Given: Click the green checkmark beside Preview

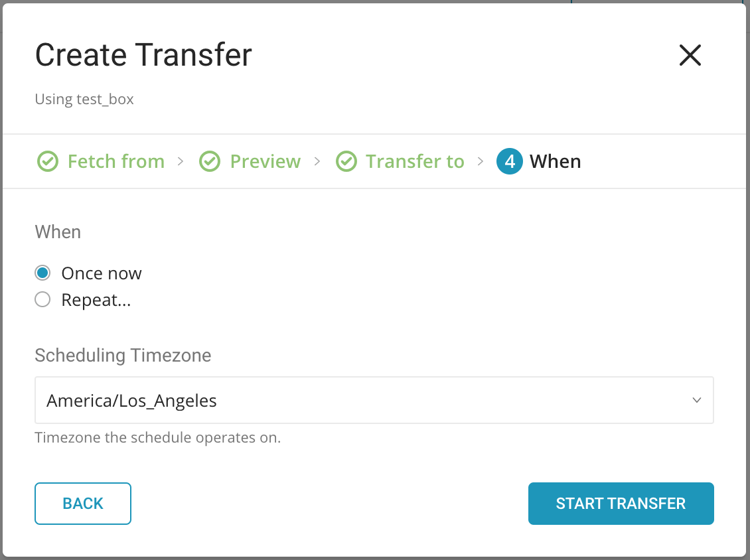Looking at the screenshot, I should [x=210, y=161].
